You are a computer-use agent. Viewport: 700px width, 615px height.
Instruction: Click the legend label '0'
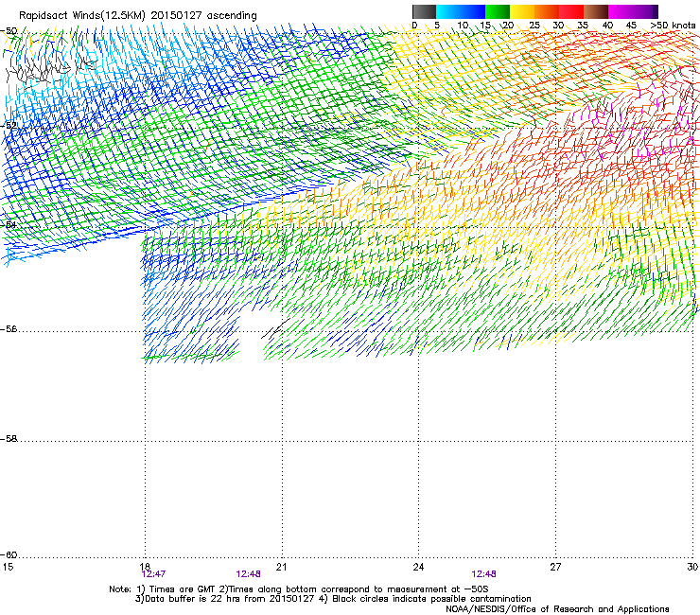pos(414,26)
